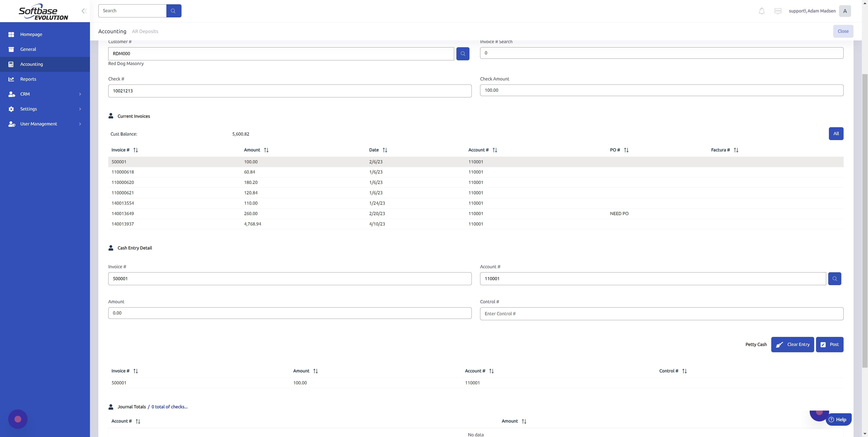
Task: Click the Check Amount field
Action: click(x=661, y=90)
